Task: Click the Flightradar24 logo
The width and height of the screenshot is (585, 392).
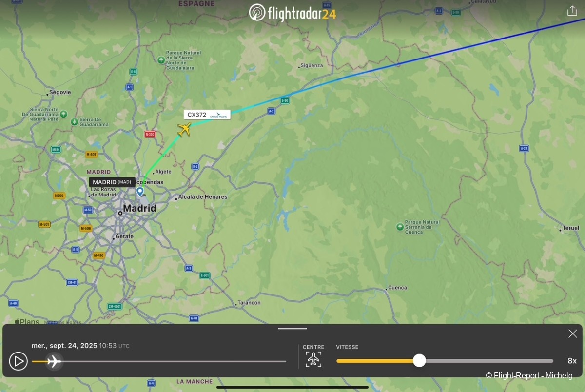Action: coord(292,12)
